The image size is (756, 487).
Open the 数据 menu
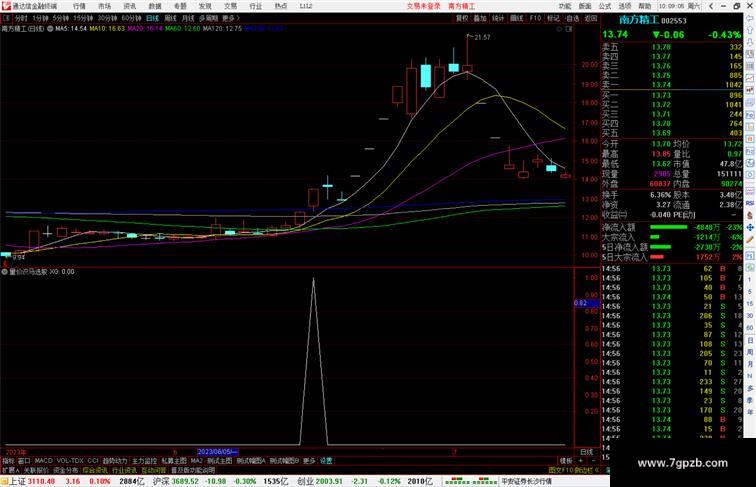[155, 6]
